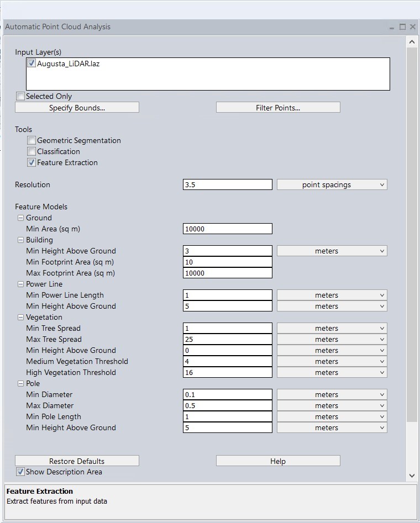The height and width of the screenshot is (523, 420).
Task: Collapse the Building feature model section
Action: tap(21, 240)
